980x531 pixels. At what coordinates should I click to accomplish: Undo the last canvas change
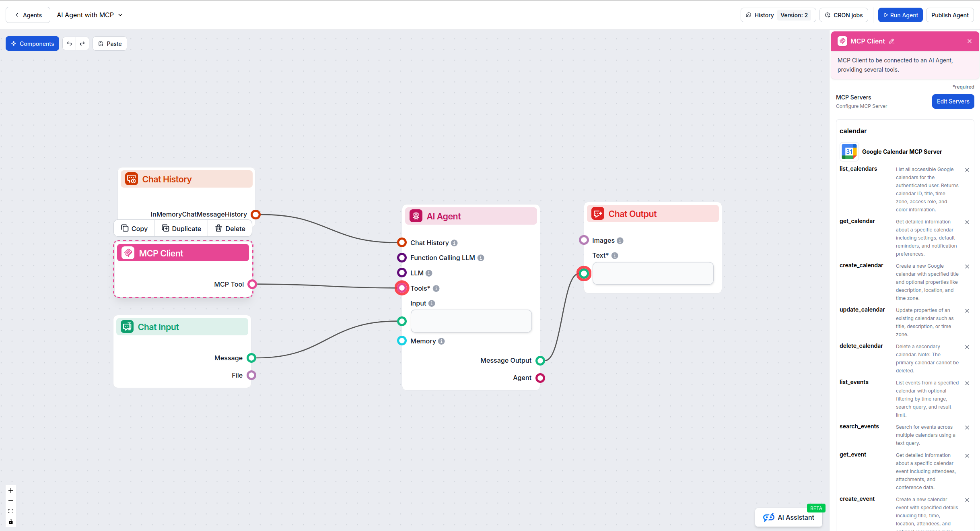69,43
